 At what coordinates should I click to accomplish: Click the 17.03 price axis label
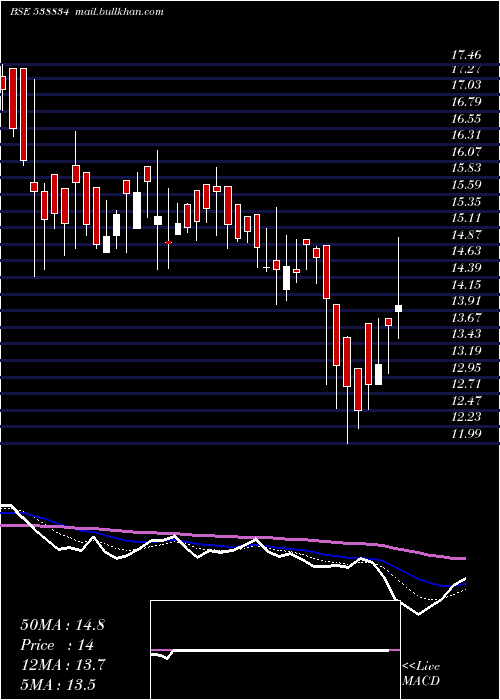[x=466, y=85]
